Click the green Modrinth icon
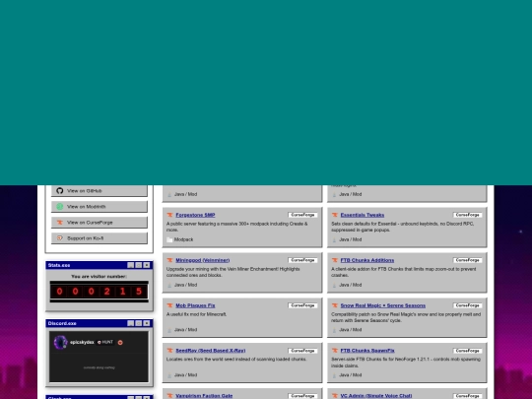 coord(60,206)
